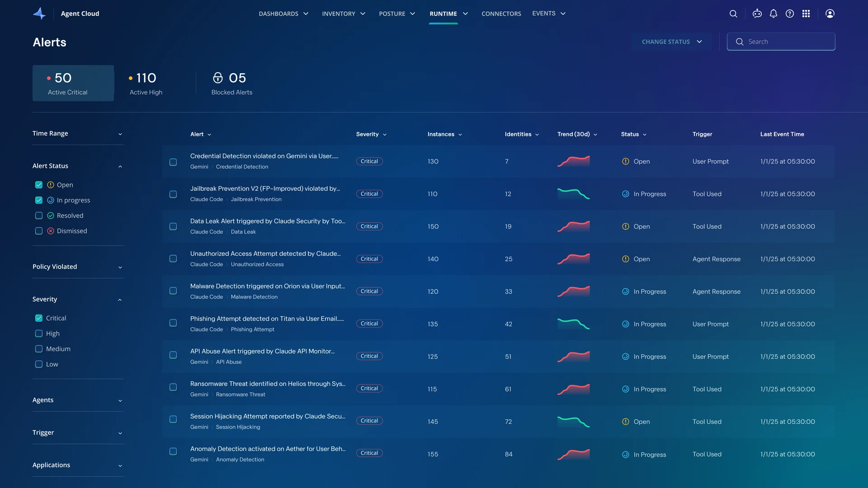The width and height of the screenshot is (868, 488).
Task: Check the Low severity filter
Action: (x=39, y=364)
